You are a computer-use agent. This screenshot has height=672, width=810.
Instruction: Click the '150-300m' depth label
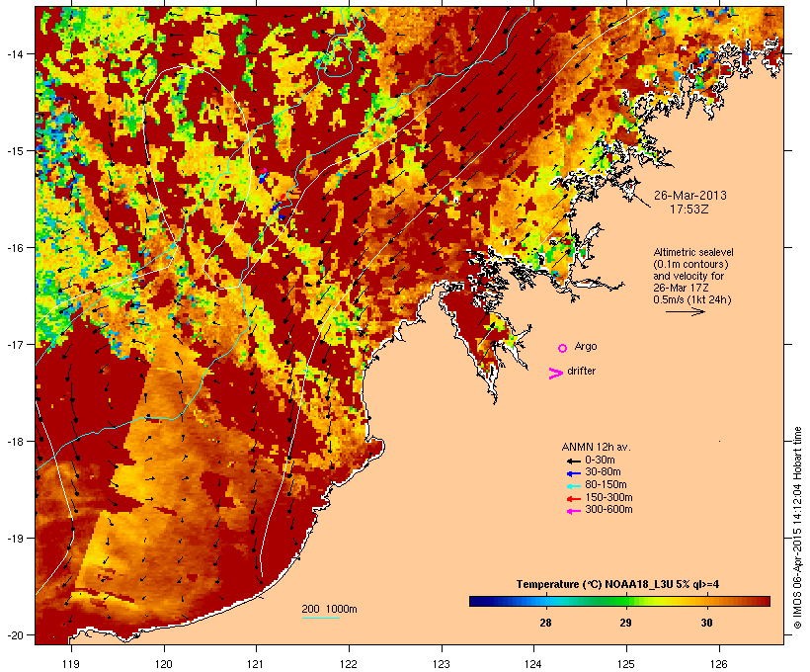608,497
